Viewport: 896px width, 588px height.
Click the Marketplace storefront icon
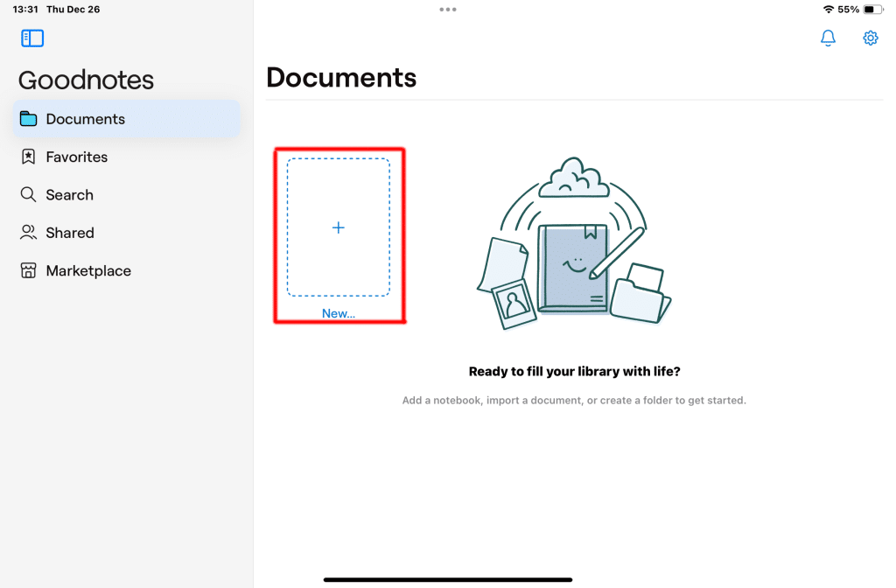click(x=28, y=270)
